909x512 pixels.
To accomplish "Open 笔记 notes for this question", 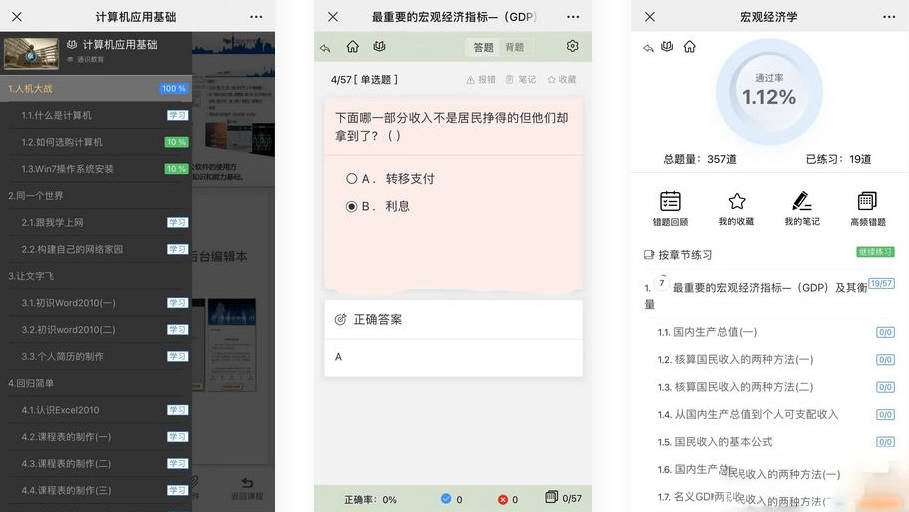I will 521,79.
